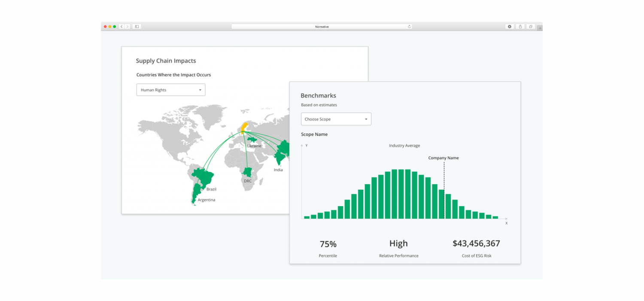
Task: Toggle the Safari sidebar icon
Action: tap(137, 27)
